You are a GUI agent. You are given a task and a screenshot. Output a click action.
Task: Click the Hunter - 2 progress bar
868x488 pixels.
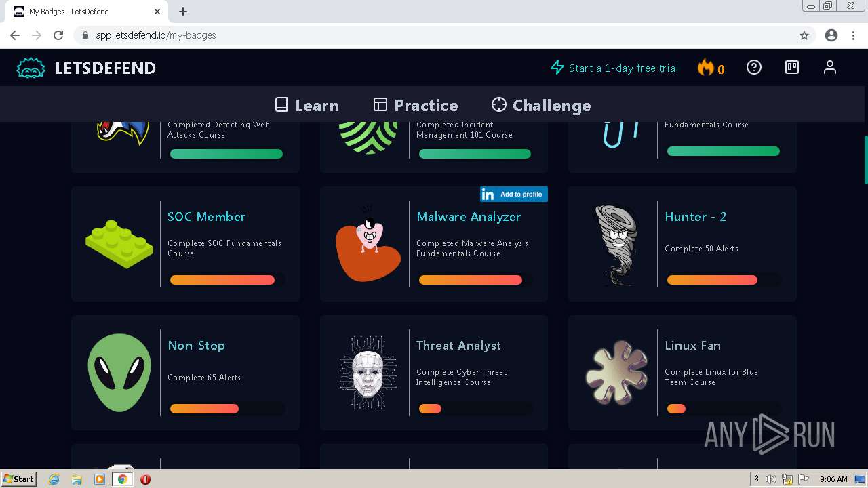[724, 280]
